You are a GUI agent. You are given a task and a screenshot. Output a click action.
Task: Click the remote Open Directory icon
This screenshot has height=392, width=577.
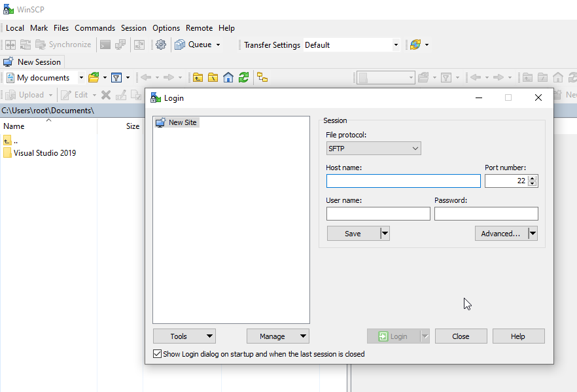coord(423,78)
